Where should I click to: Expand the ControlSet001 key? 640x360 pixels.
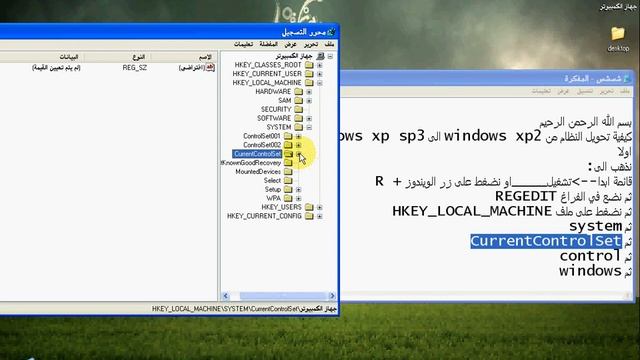pyautogui.click(x=298, y=136)
